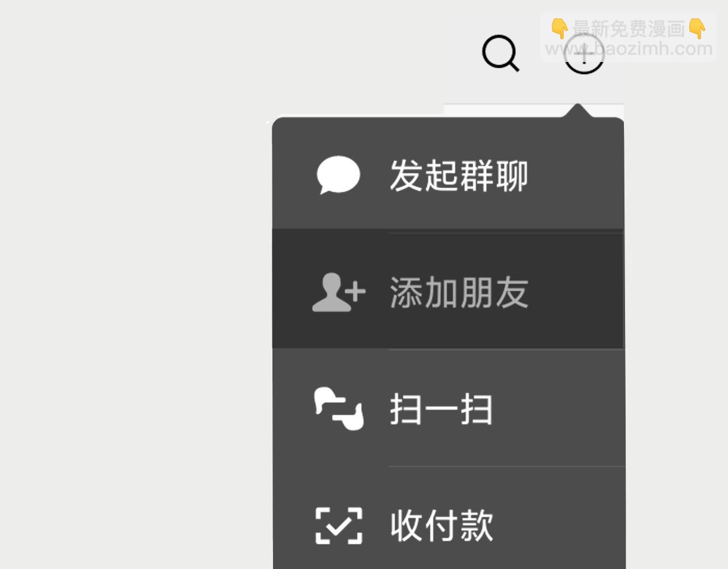Click the checkmark frame icon for 收付款
The image size is (728, 569).
tap(339, 525)
